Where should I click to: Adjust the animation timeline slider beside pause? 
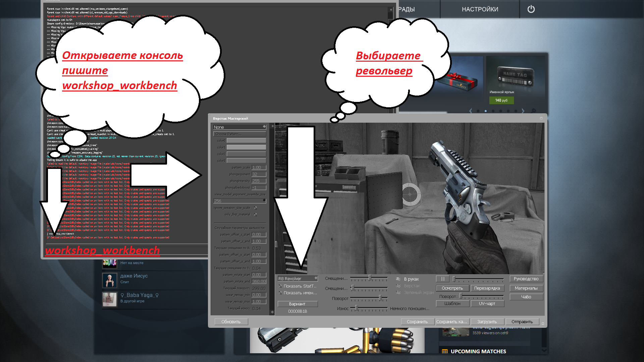point(478,279)
